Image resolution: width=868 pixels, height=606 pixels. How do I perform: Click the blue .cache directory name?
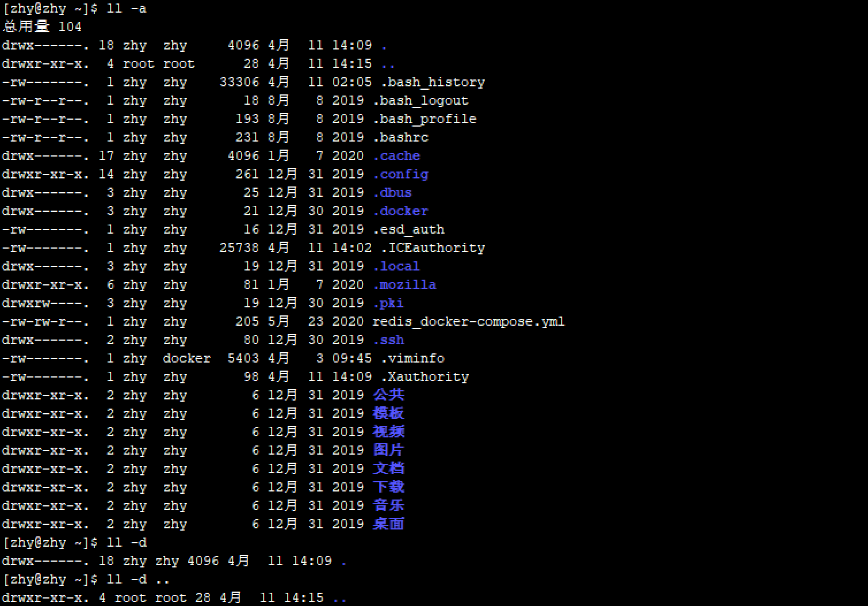397,156
